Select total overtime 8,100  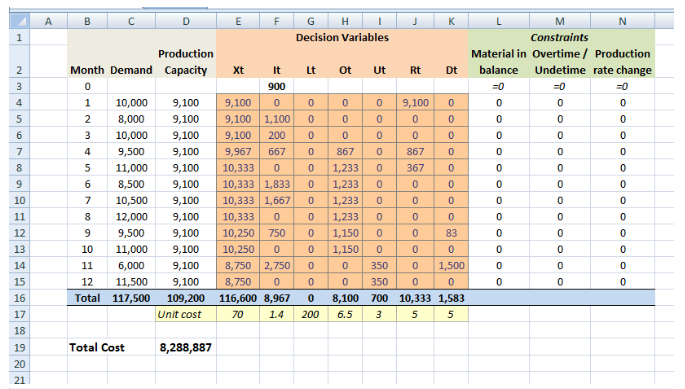(345, 298)
